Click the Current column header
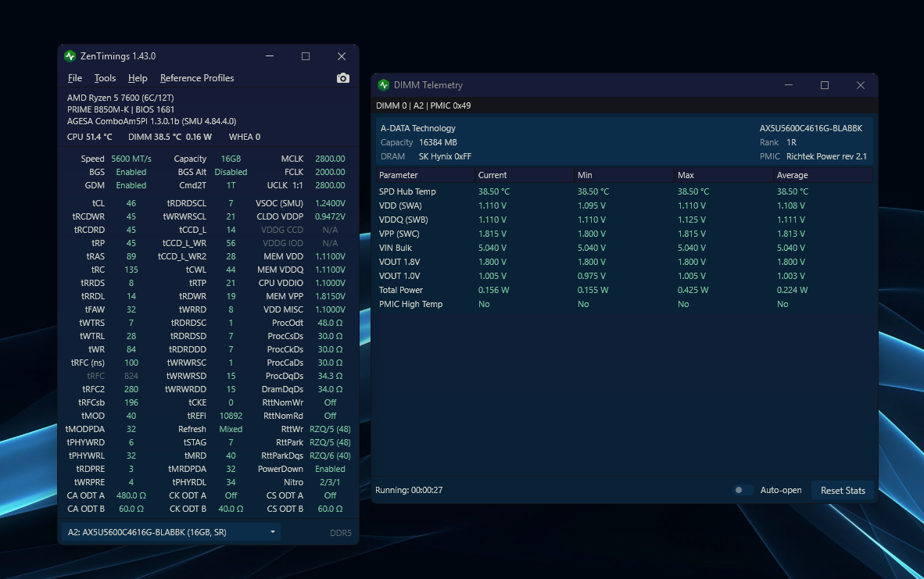 tap(525, 175)
